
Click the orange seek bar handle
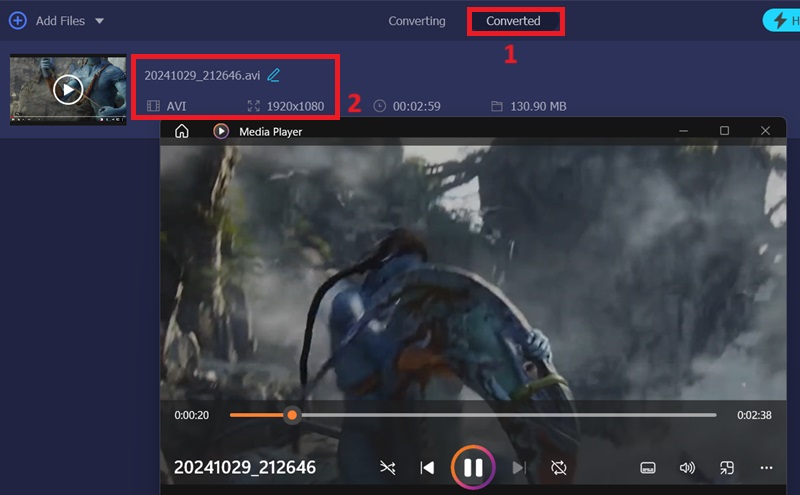pos(292,415)
